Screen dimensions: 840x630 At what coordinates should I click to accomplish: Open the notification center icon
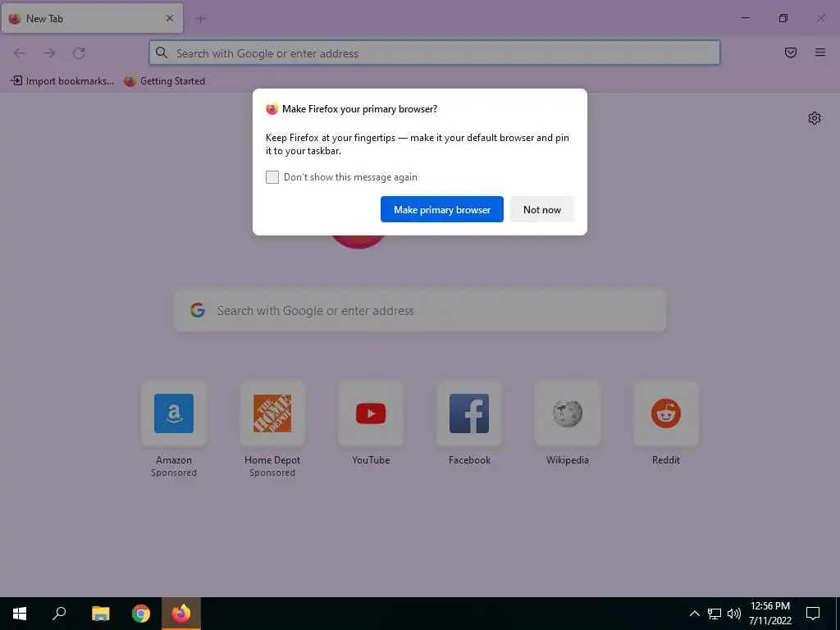(813, 614)
